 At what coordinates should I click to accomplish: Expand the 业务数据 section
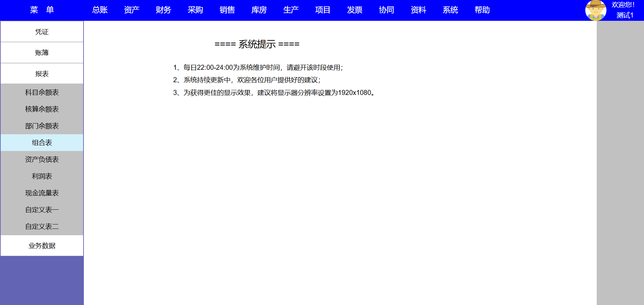(x=42, y=246)
